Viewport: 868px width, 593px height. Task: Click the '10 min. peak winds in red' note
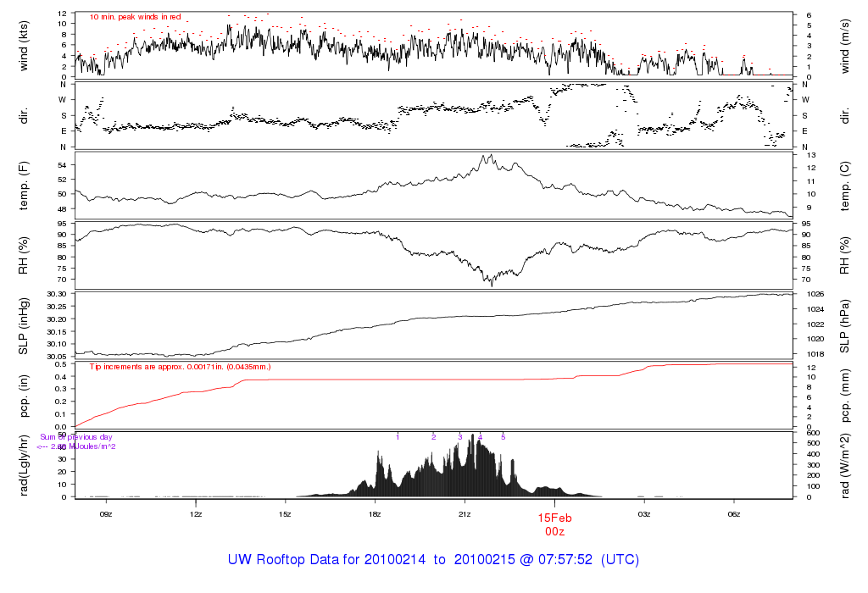coord(135,17)
